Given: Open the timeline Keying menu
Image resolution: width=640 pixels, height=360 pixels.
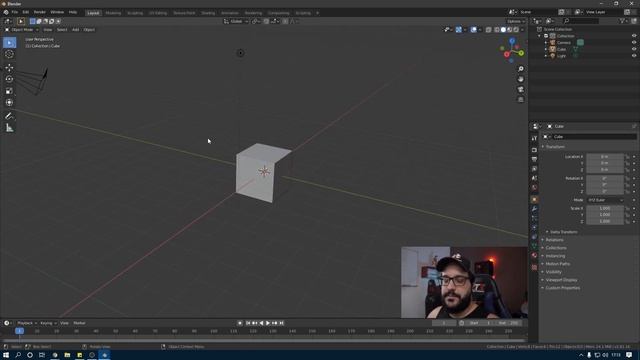Looking at the screenshot, I should [x=48, y=323].
